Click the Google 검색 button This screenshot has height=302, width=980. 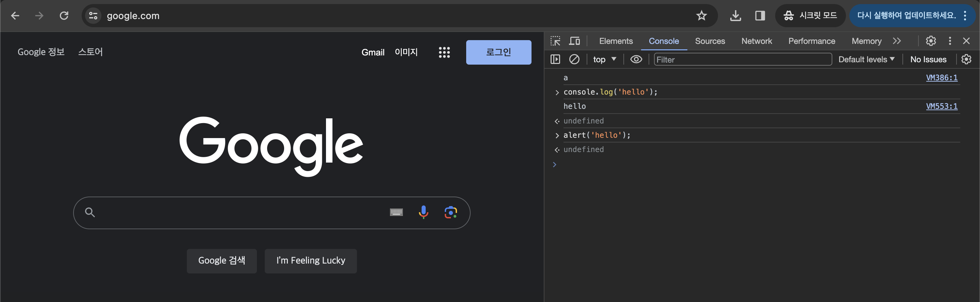(x=222, y=261)
